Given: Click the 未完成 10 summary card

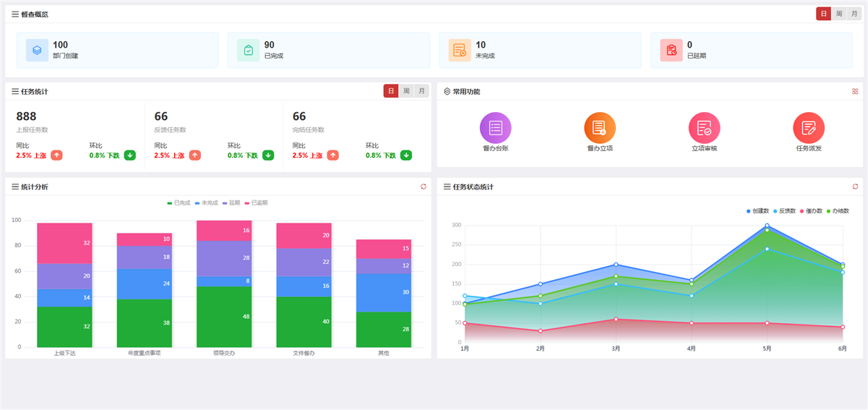Looking at the screenshot, I should [x=540, y=50].
